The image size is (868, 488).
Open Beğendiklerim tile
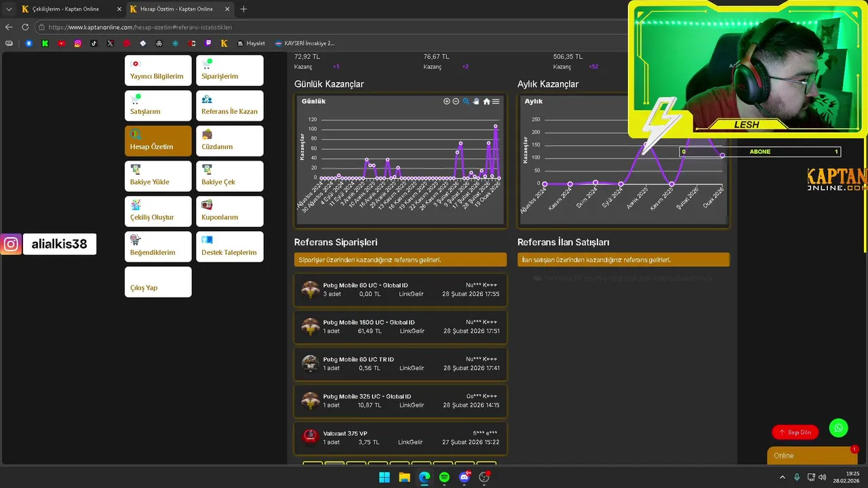[x=158, y=247]
